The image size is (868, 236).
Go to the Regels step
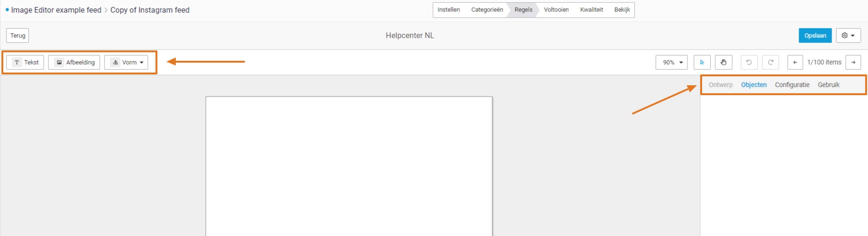pyautogui.click(x=524, y=10)
